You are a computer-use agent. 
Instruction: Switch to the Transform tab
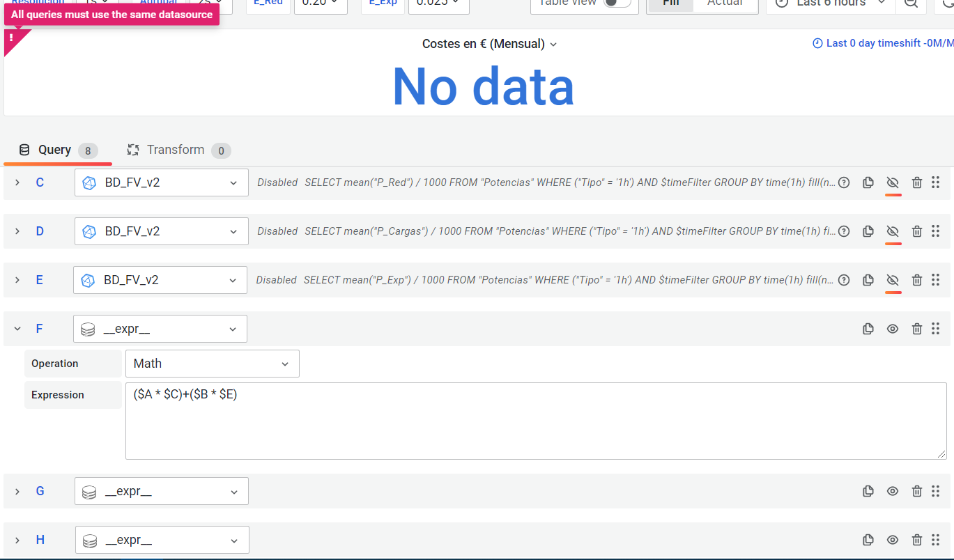pos(176,150)
